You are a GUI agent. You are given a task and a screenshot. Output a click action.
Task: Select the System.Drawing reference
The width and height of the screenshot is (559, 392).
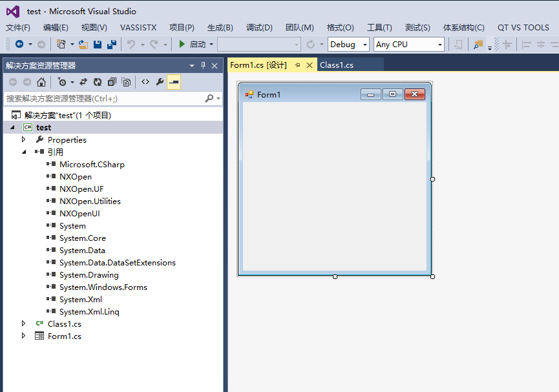click(89, 274)
